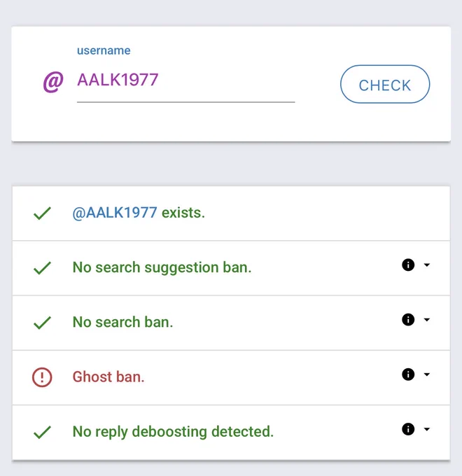Screen dimensions: 462x476
Task: Expand the Ghost ban dropdown arrow
Action: (x=426, y=374)
